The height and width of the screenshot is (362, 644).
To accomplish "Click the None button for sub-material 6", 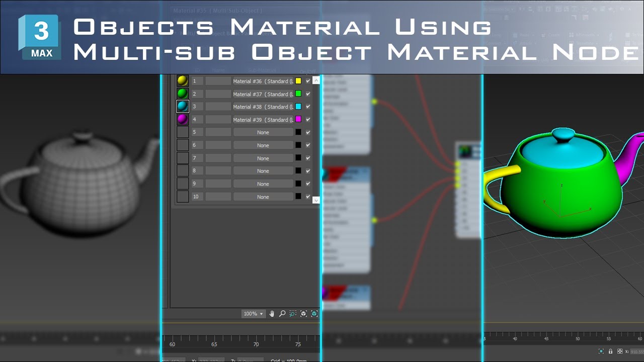I will click(263, 145).
